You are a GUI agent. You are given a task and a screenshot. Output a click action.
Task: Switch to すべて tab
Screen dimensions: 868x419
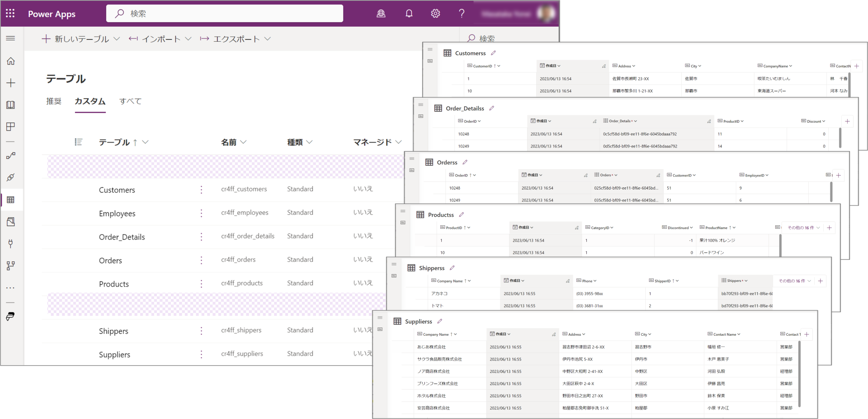point(130,101)
